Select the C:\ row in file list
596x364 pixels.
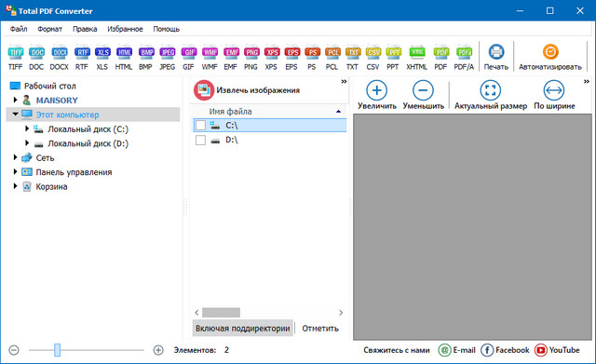[270, 126]
